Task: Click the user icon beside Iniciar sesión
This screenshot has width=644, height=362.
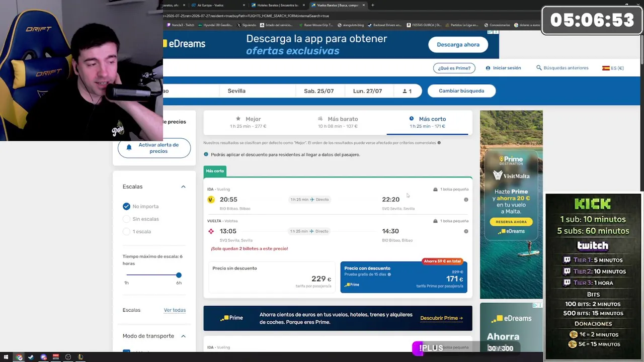Action: pos(488,68)
